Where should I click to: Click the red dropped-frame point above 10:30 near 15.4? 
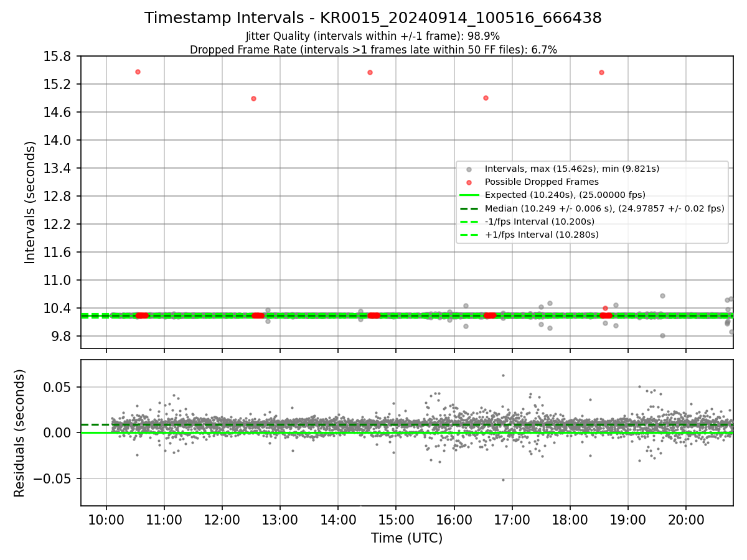[x=138, y=72]
